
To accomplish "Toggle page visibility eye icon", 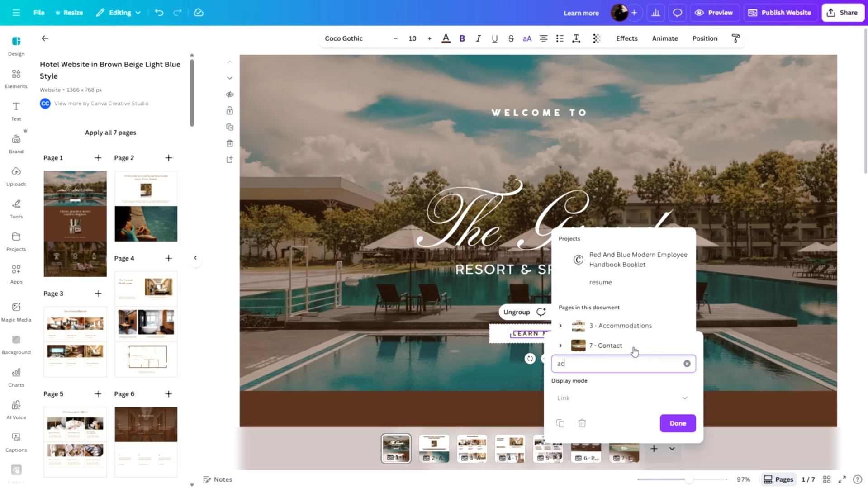I will click(230, 95).
